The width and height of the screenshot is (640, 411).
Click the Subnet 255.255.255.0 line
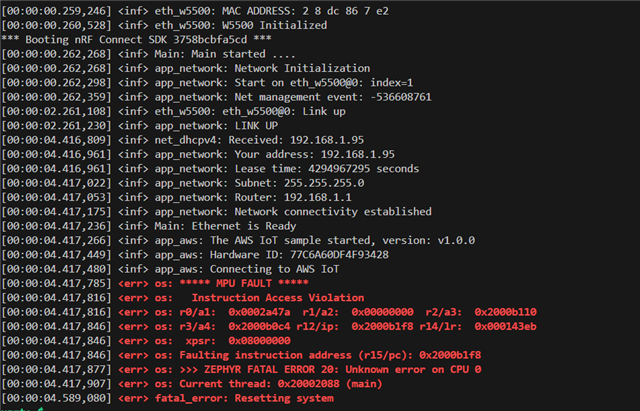(183, 183)
